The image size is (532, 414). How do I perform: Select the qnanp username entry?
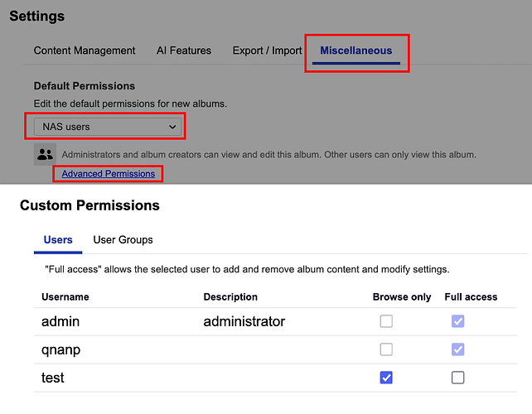(61, 349)
